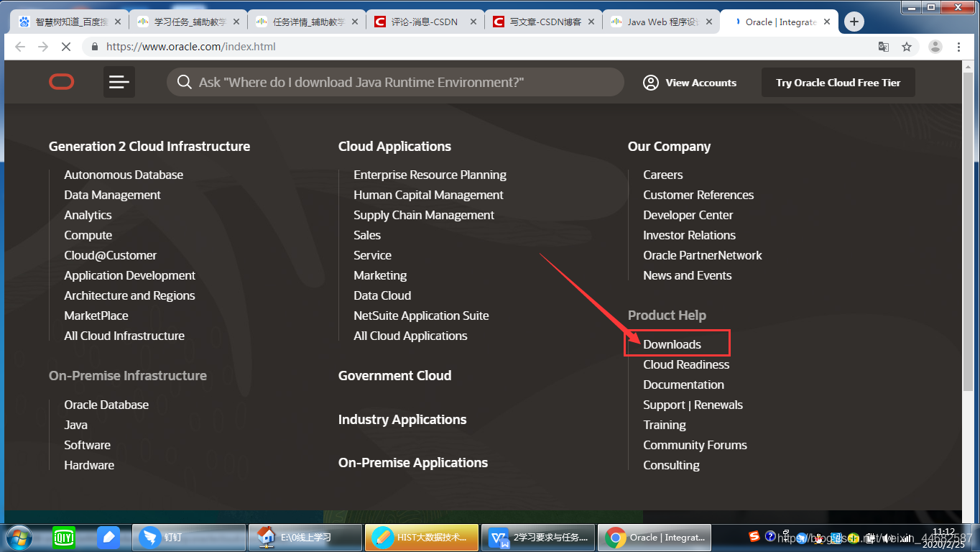The width and height of the screenshot is (980, 552).
Task: Open the Java link under On-Premise Infrastructure
Action: coord(75,425)
